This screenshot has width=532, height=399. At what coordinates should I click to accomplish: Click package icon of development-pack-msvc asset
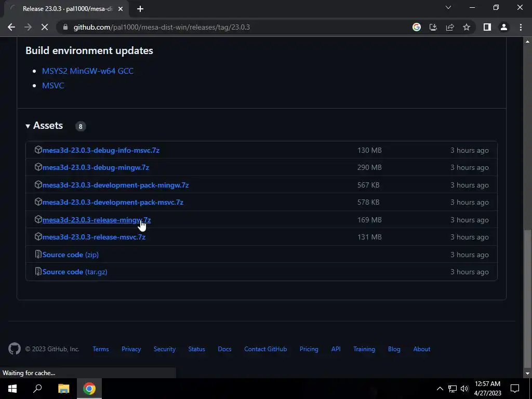click(x=38, y=202)
